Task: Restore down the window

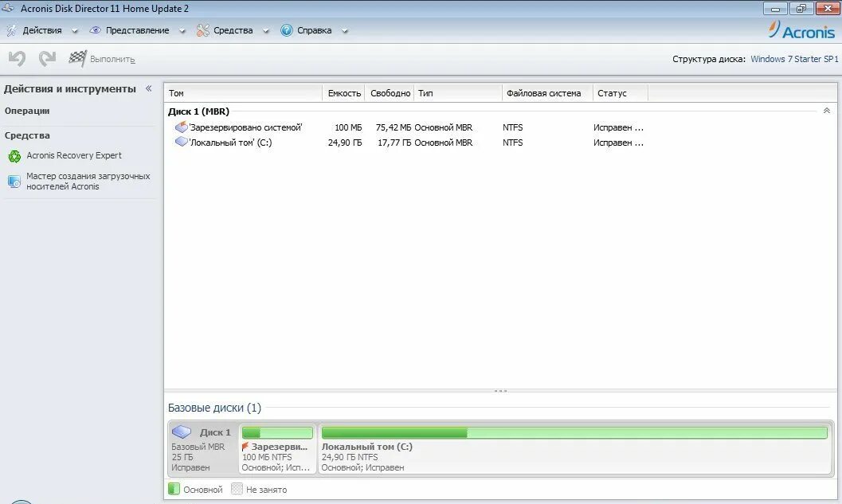Action: (801, 9)
